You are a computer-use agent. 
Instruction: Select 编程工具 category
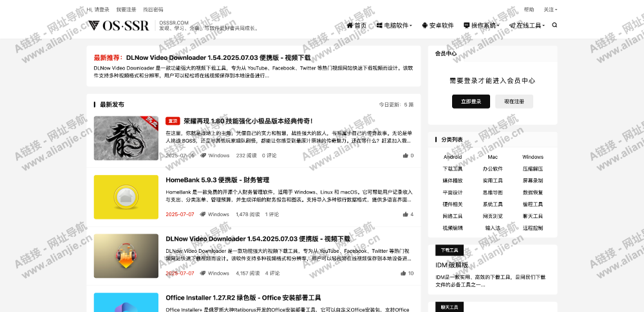(533, 205)
